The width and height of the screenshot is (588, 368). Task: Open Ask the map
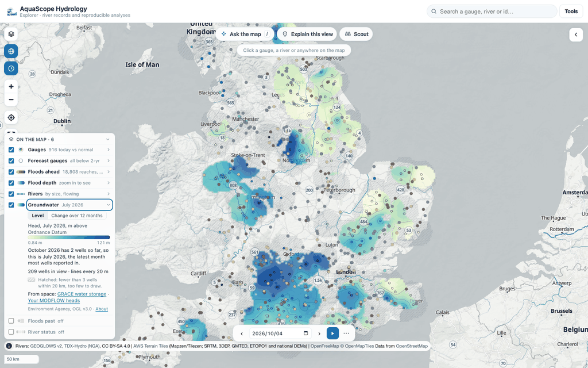tap(245, 34)
